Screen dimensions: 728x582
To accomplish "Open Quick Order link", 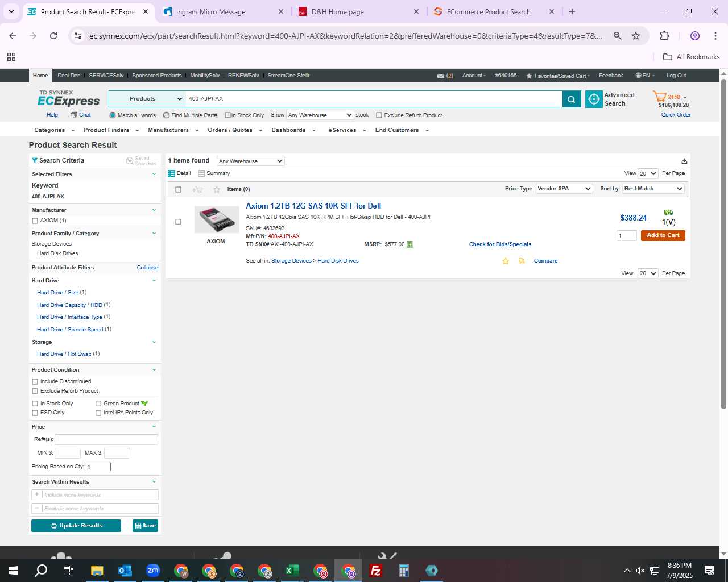I will click(x=676, y=115).
